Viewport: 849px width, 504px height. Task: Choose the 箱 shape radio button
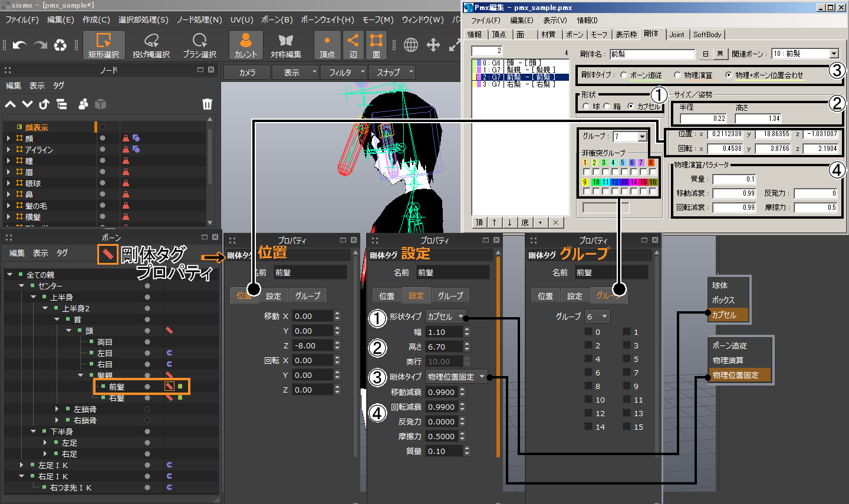point(607,106)
